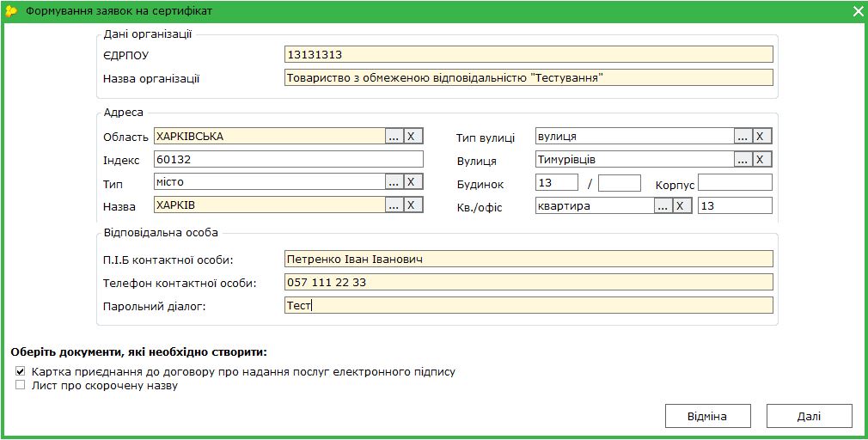868x440 pixels.
Task: Click the ХАРКІВ city name field
Action: 270,205
